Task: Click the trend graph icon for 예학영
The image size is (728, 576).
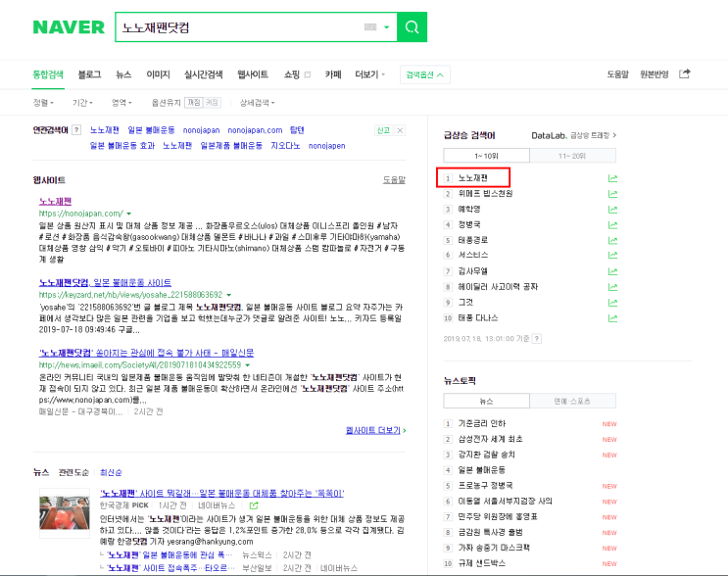Action: click(x=612, y=210)
